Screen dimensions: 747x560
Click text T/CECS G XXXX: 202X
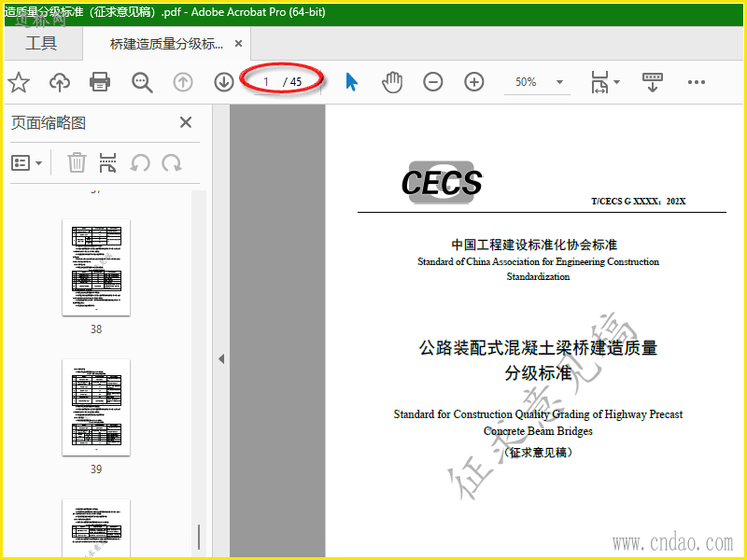639,202
